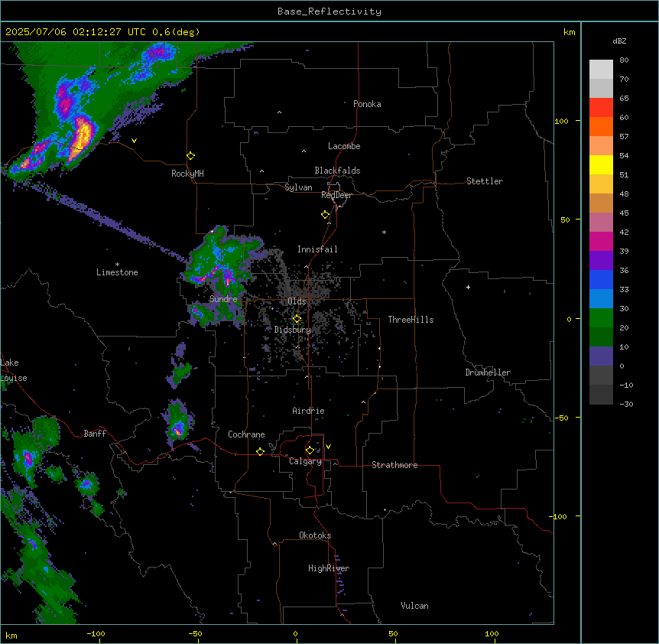
Task: Click the Base_Reflectivity title text
Action: point(329,11)
